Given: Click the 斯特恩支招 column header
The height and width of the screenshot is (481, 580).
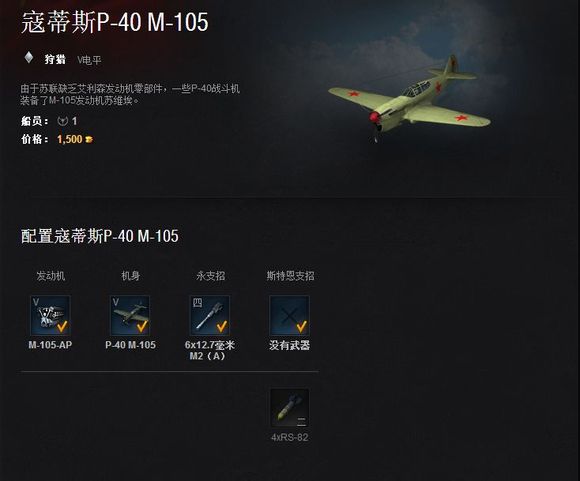Looking at the screenshot, I should coord(290,276).
